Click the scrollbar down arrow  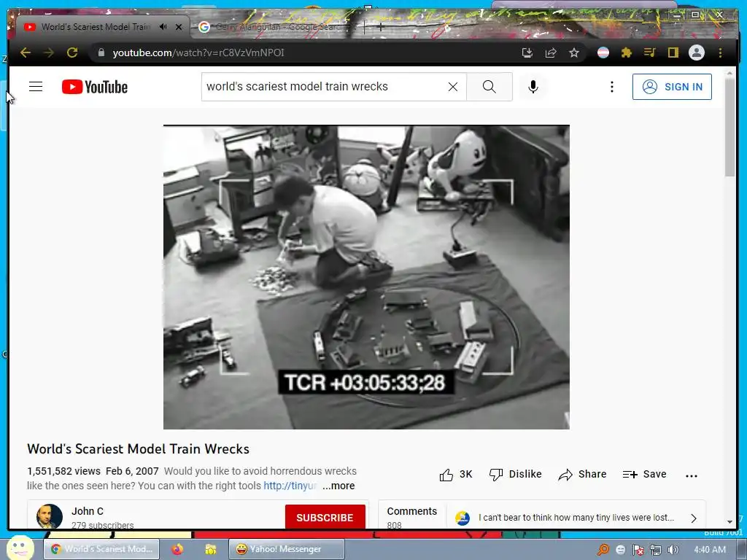pos(729,522)
